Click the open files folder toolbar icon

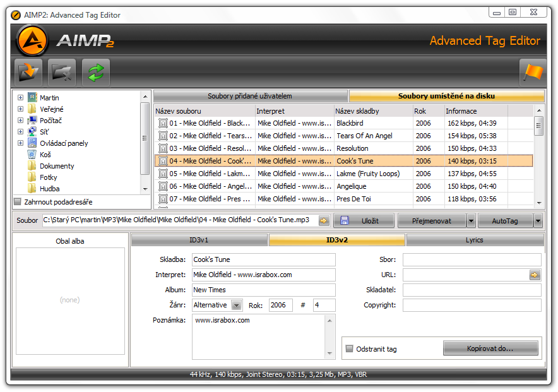[x=28, y=73]
